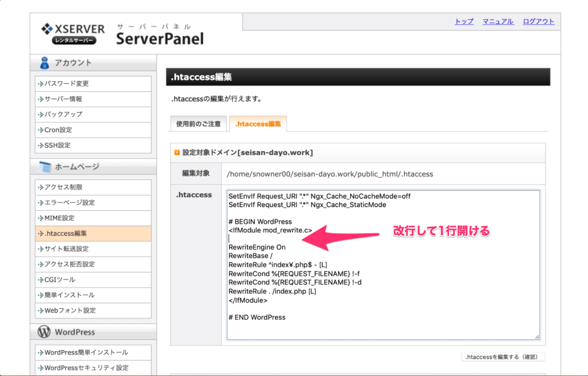Switch to the 使用前のご注意 tab
Image resolution: width=588 pixels, height=376 pixels.
[x=198, y=124]
